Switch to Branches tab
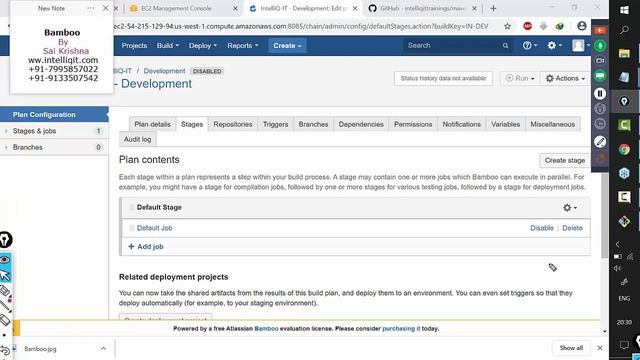The width and height of the screenshot is (640, 360). click(x=313, y=124)
